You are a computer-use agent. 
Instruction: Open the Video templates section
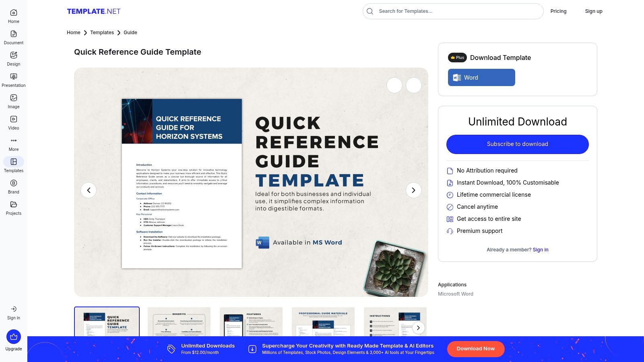tap(13, 122)
